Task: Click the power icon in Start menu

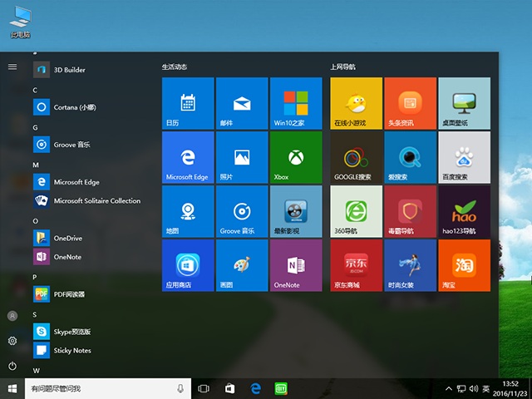Action: [12, 366]
